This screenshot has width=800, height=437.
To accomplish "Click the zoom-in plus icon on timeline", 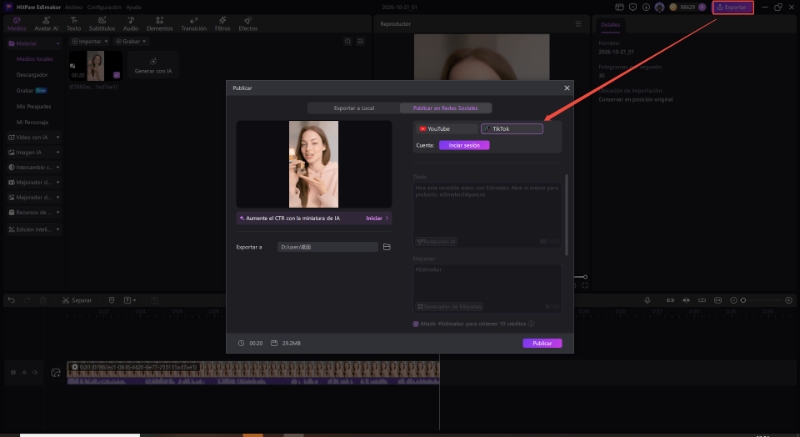I will point(789,300).
